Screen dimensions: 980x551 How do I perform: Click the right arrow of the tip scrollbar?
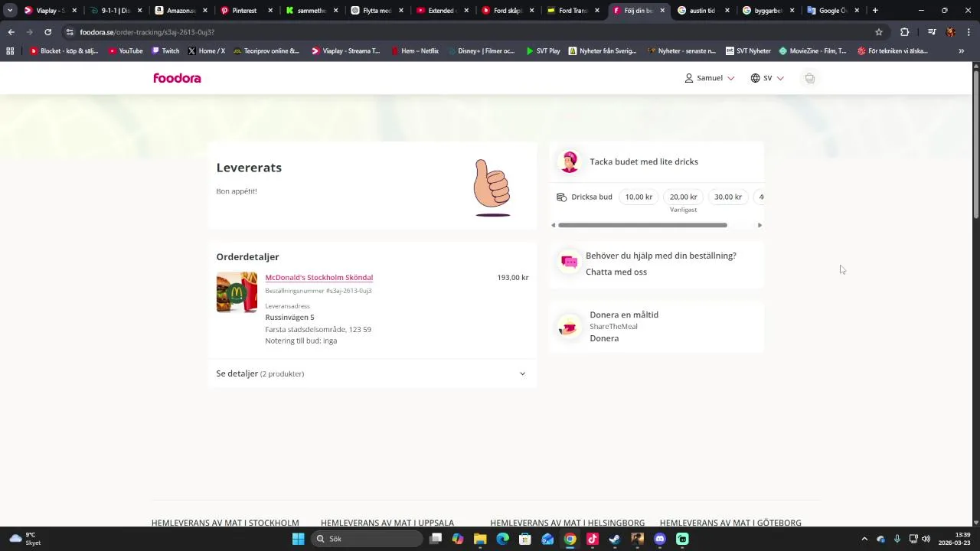(759, 225)
